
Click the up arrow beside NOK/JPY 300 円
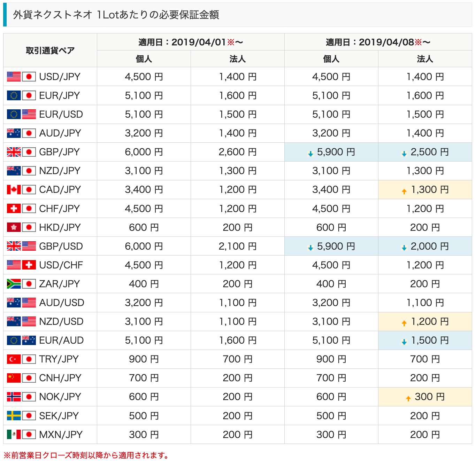[408, 398]
